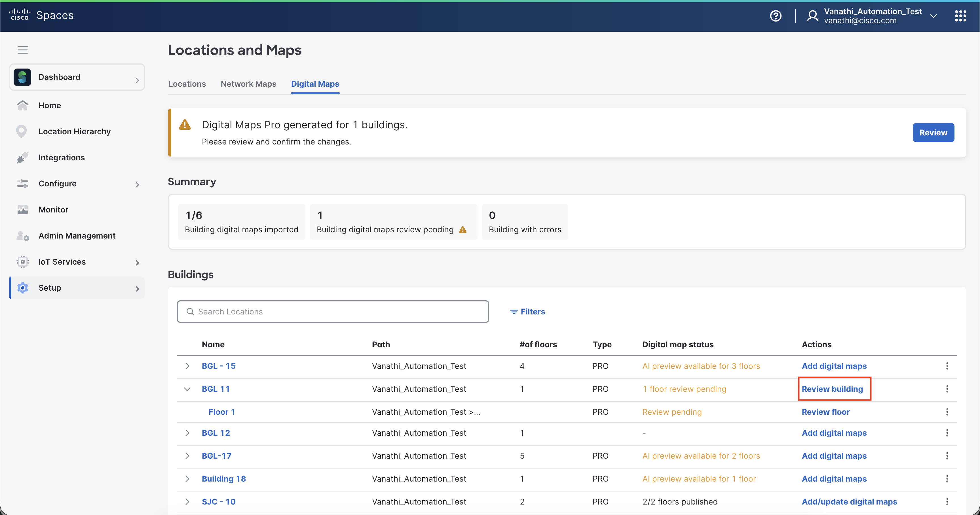Open Admin Management from the sidebar
980x515 pixels.
tap(77, 236)
